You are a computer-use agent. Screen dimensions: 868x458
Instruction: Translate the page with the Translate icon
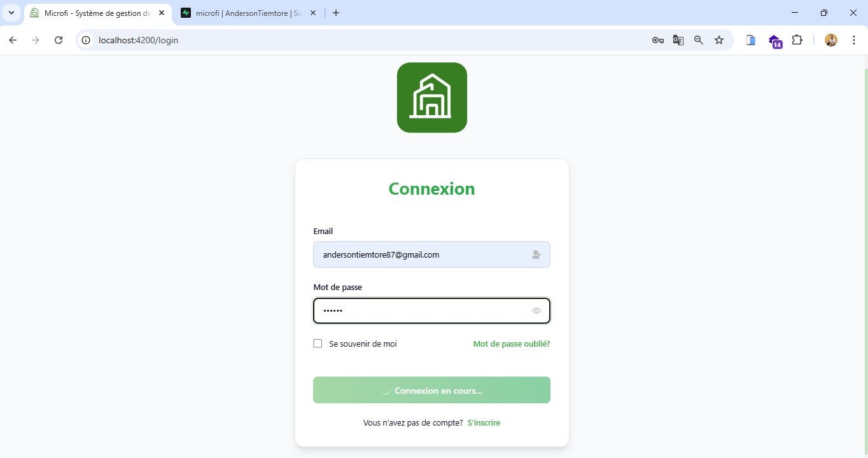pos(678,39)
